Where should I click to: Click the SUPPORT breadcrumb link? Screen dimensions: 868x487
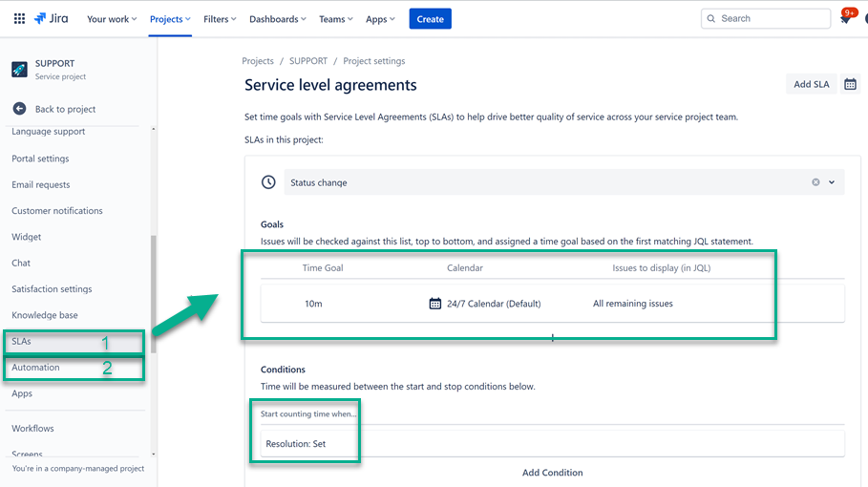(x=308, y=61)
